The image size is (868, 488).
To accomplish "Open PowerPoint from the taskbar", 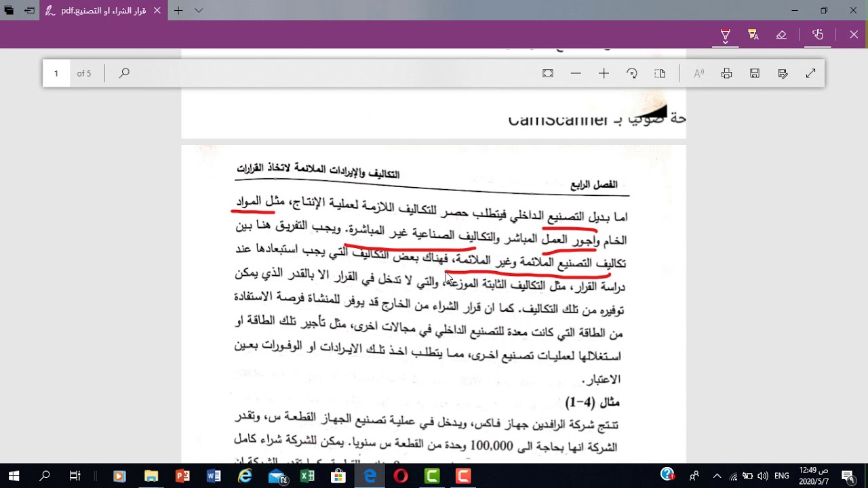I will point(182,476).
